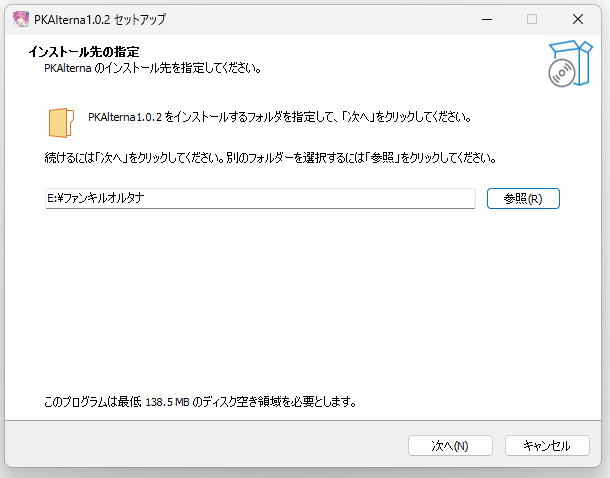Click the orange folder icon

61,123
